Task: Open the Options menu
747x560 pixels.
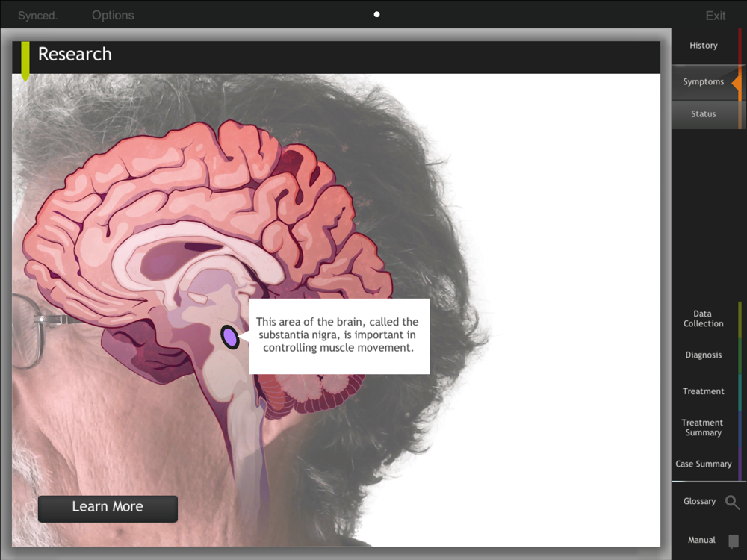Action: tap(113, 15)
